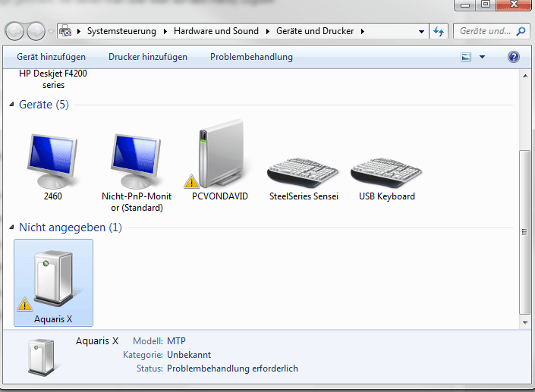Click the refresh arrows button next to the address bar
Screen dimensions: 535x392
[x=439, y=31]
